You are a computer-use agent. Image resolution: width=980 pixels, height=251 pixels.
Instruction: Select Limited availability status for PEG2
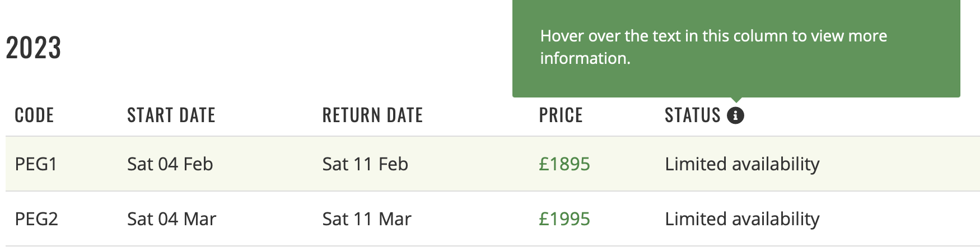tap(742, 219)
